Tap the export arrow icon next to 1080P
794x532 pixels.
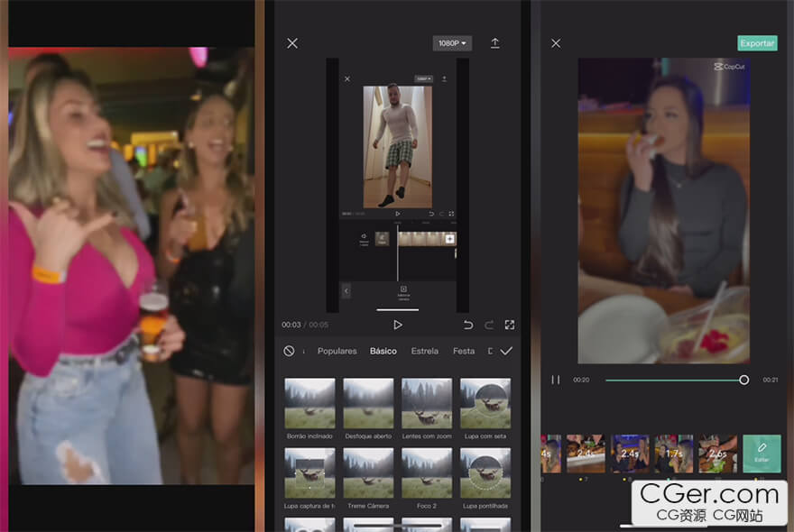pos(494,43)
